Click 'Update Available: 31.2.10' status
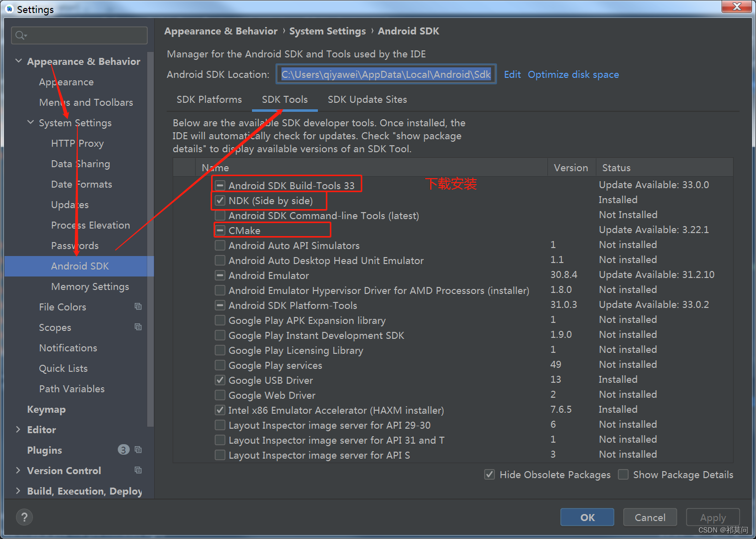This screenshot has height=539, width=756. [657, 274]
